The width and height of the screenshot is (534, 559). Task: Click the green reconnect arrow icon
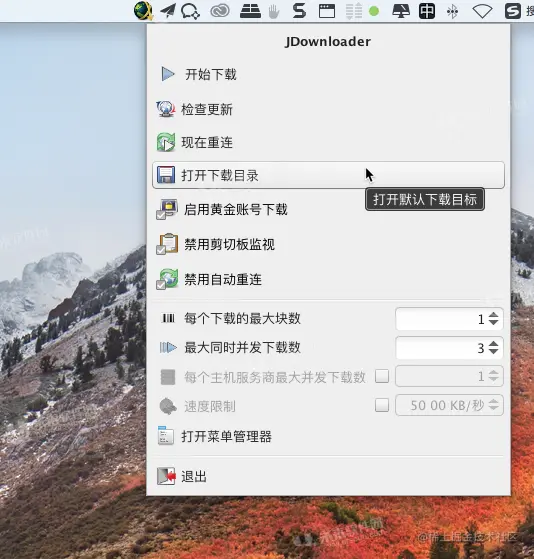click(x=166, y=142)
